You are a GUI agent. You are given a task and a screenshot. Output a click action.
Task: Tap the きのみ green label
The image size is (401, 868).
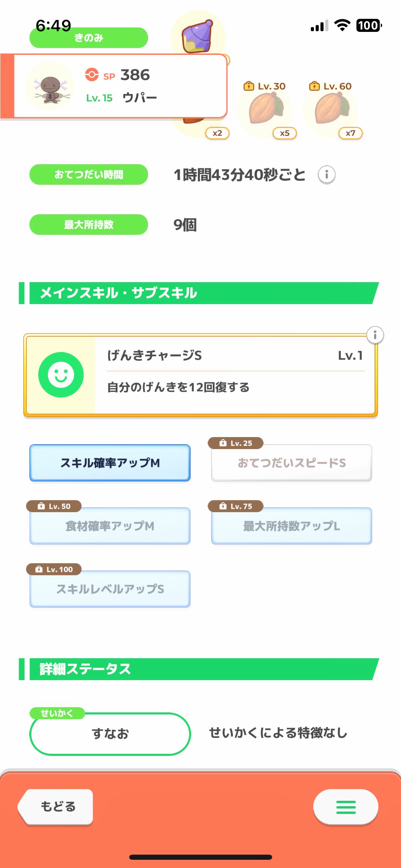click(x=88, y=38)
